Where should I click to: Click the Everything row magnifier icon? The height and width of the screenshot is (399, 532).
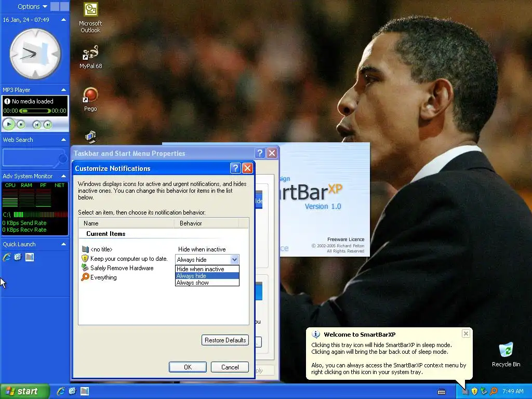tap(85, 277)
